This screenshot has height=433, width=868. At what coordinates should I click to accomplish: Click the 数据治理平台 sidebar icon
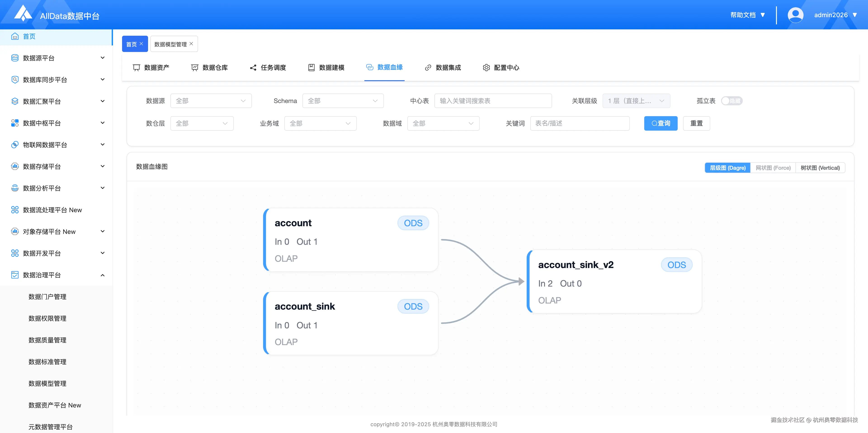point(15,275)
